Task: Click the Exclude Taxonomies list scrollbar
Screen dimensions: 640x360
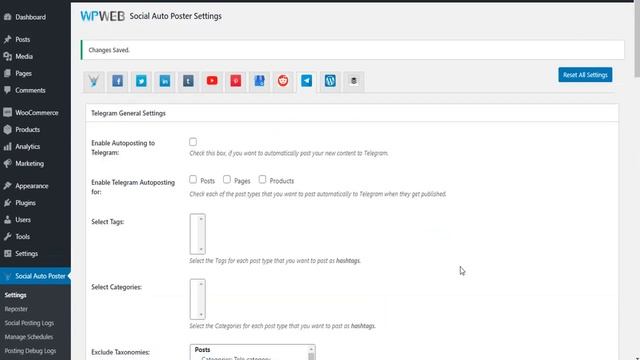Action: (311, 353)
